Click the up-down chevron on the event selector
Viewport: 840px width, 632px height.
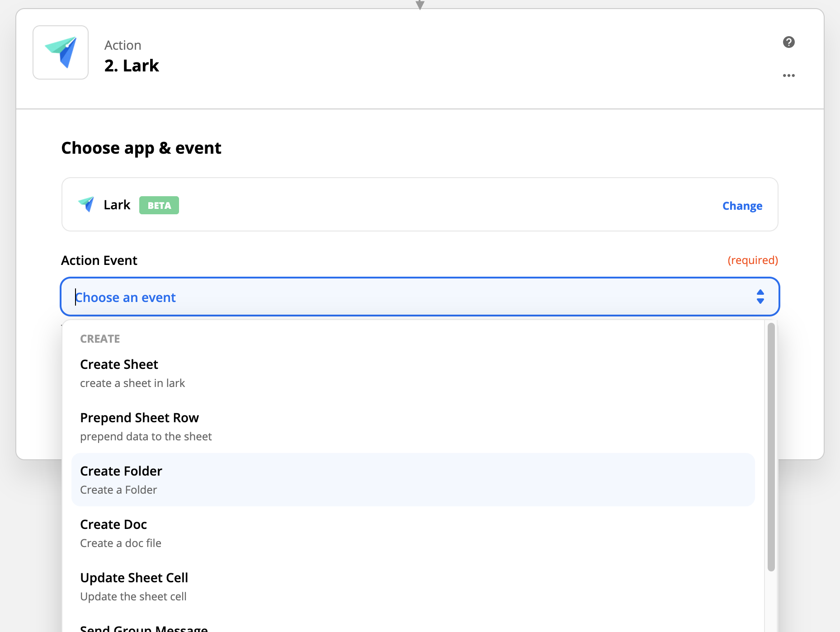[760, 297]
